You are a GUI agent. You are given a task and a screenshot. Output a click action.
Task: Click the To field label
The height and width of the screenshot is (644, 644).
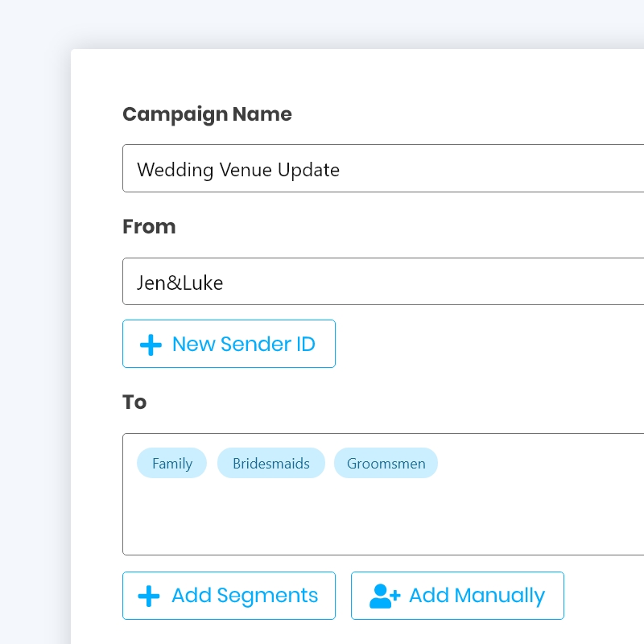pyautogui.click(x=134, y=402)
